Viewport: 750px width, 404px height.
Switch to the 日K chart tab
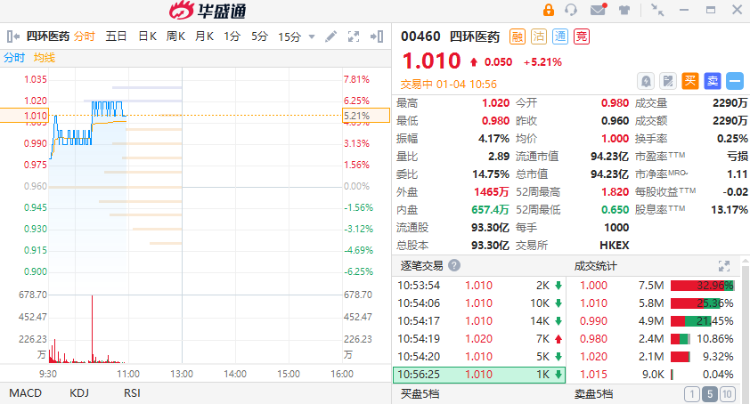tap(147, 36)
